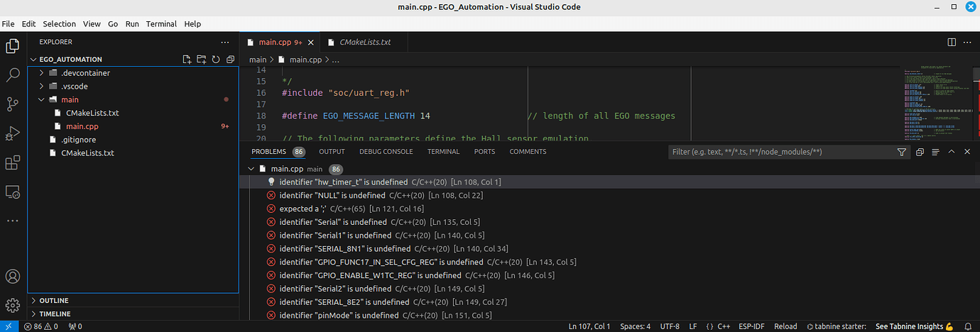Switch to the CMakeLists.txt editor tab
Viewport: 980px width, 332px height.
point(365,43)
